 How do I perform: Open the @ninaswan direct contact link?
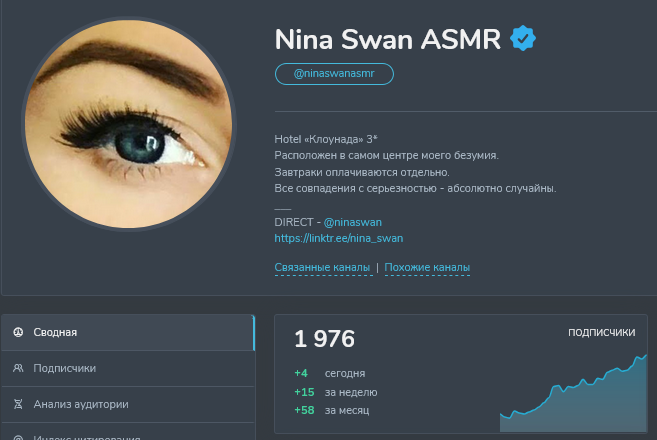[352, 222]
